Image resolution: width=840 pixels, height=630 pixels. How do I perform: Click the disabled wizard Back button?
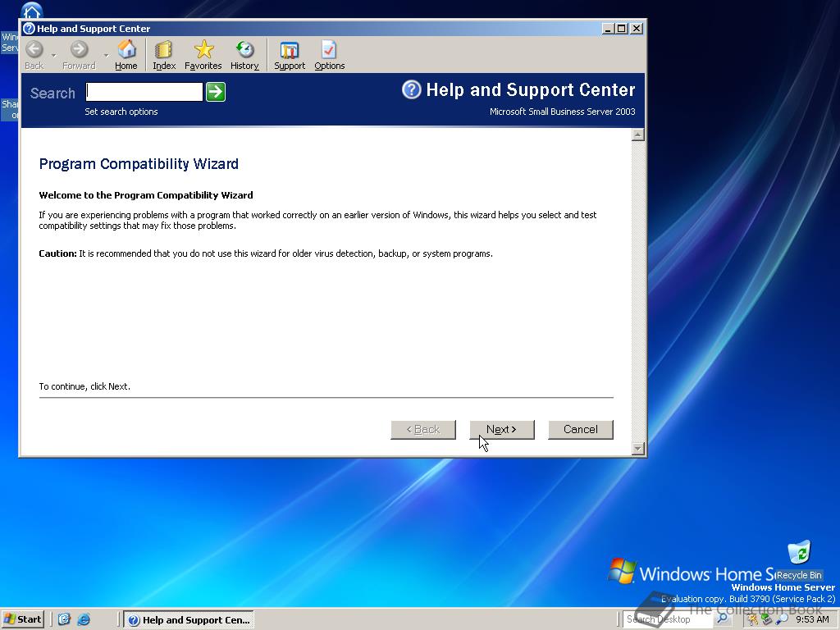coord(423,430)
